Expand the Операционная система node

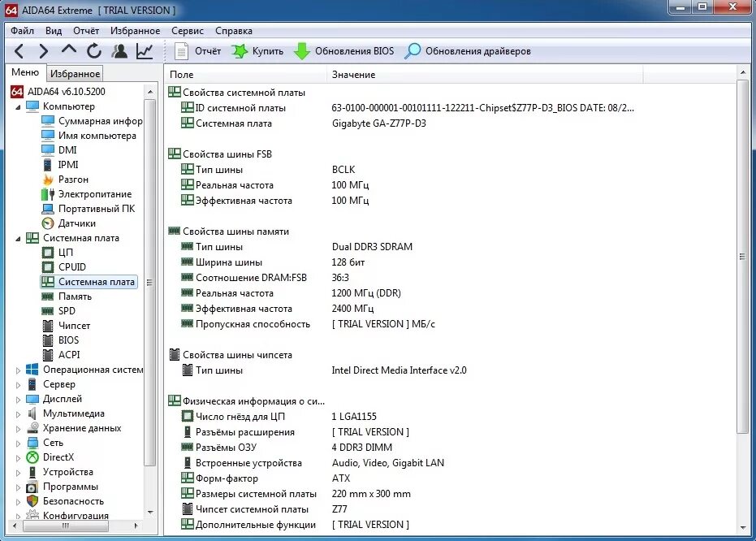pos(18,370)
